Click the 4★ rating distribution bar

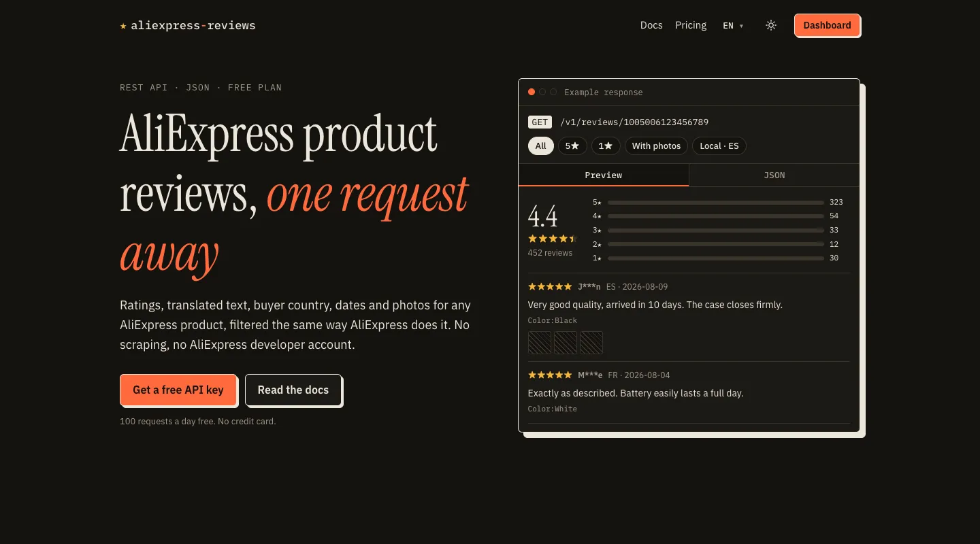point(716,216)
